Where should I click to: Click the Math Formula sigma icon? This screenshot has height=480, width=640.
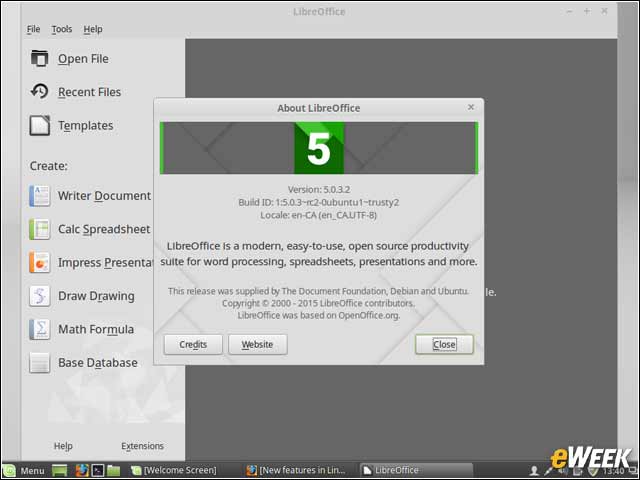(x=40, y=329)
